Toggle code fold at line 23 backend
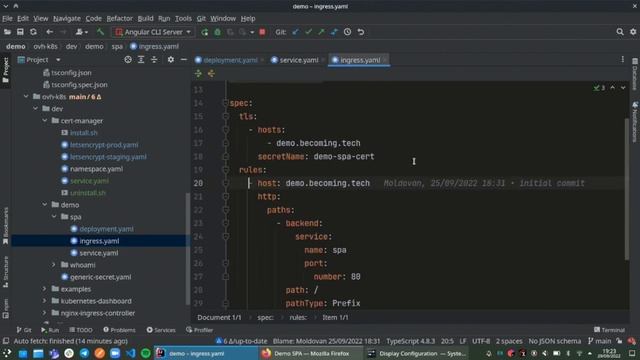Image resolution: width=640 pixels, height=360 pixels. [x=225, y=223]
